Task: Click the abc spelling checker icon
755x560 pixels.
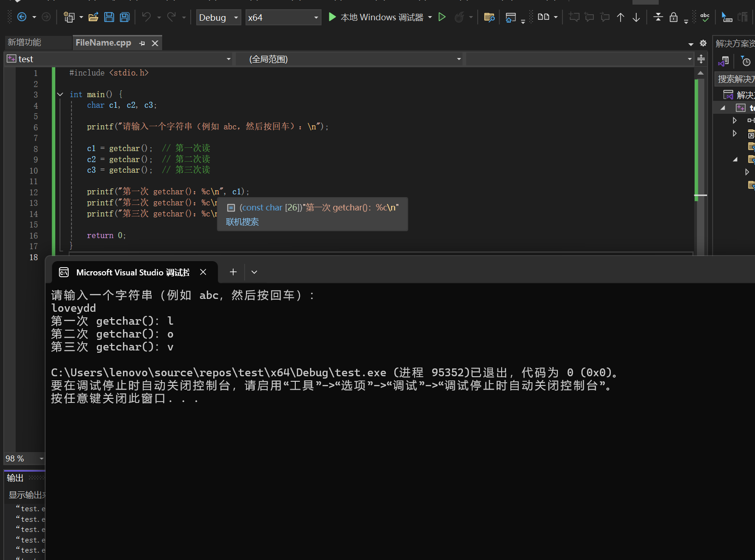Action: 704,17
